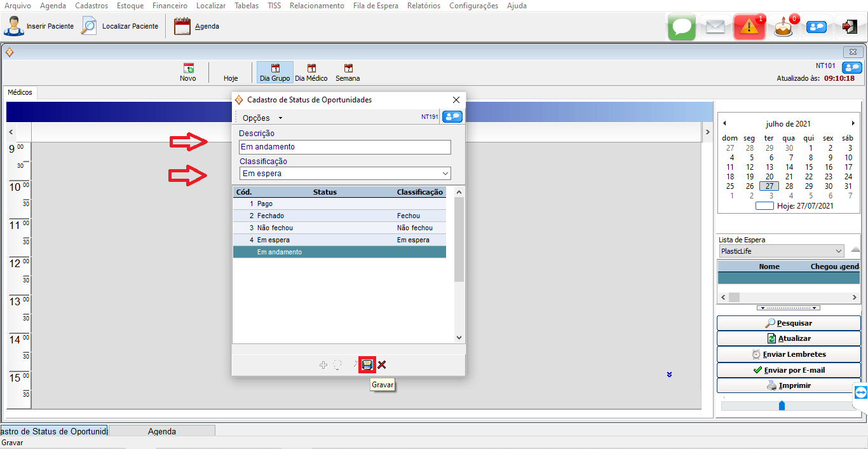
Task: Switch to the Agenda bottom tab
Action: (x=162, y=431)
